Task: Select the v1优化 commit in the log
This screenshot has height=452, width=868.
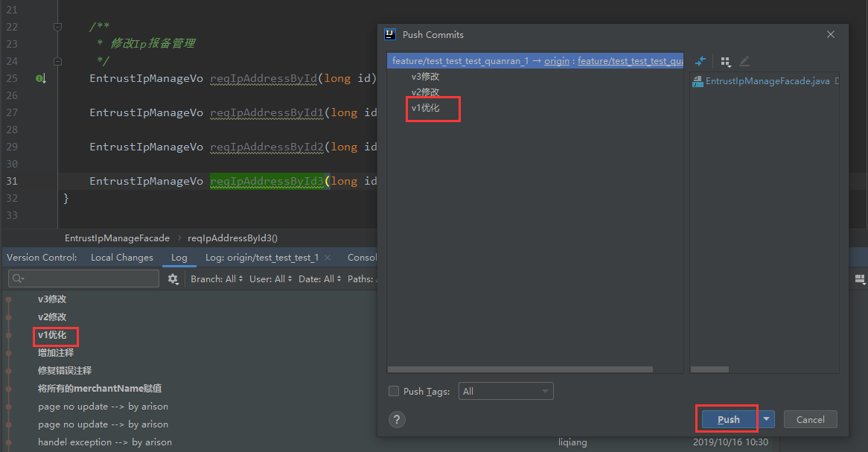Action: coord(55,336)
